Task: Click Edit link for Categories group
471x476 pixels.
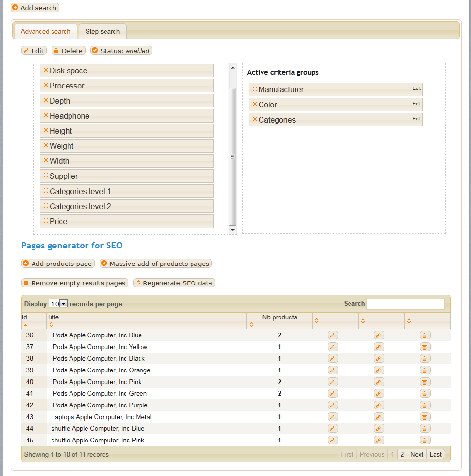Action: coord(417,119)
